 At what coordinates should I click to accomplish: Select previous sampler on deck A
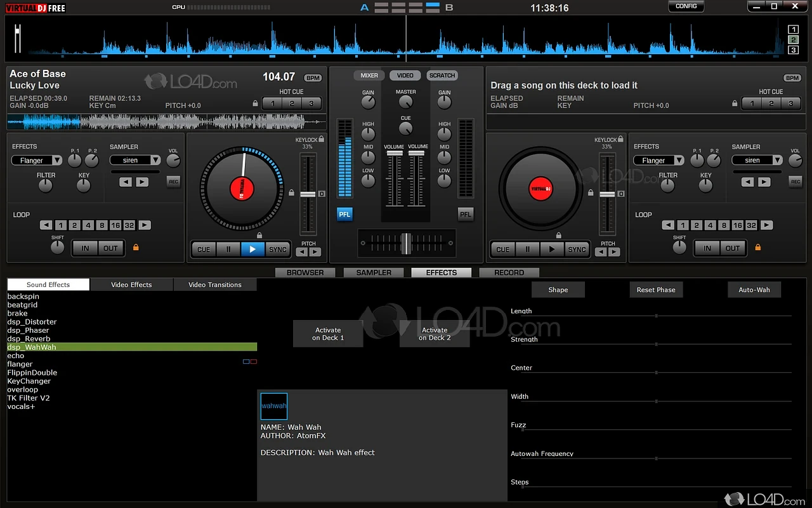click(x=126, y=182)
